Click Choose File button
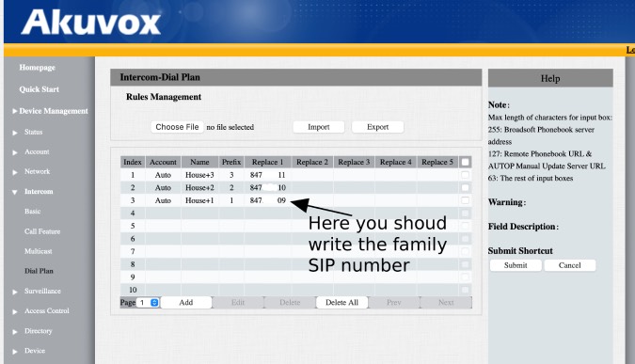This screenshot has width=635, height=364. tap(177, 127)
